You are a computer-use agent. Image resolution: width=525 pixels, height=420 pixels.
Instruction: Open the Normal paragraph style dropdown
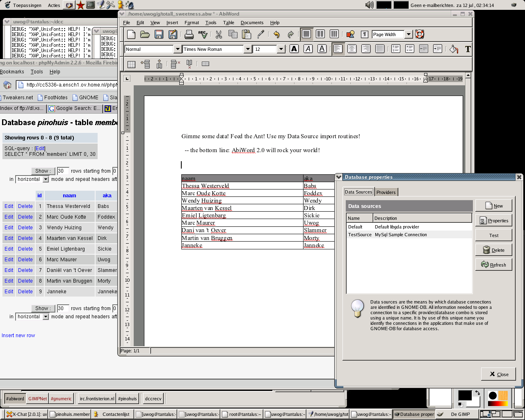click(177, 49)
